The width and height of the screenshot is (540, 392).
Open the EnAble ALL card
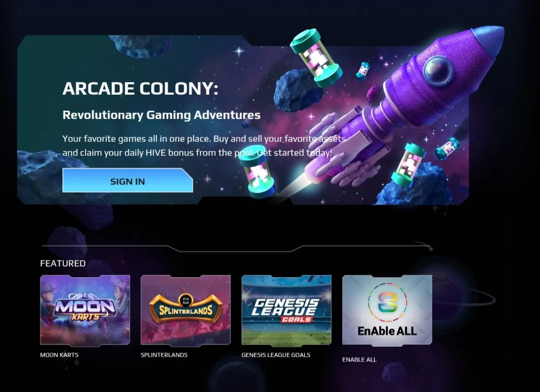[387, 310]
